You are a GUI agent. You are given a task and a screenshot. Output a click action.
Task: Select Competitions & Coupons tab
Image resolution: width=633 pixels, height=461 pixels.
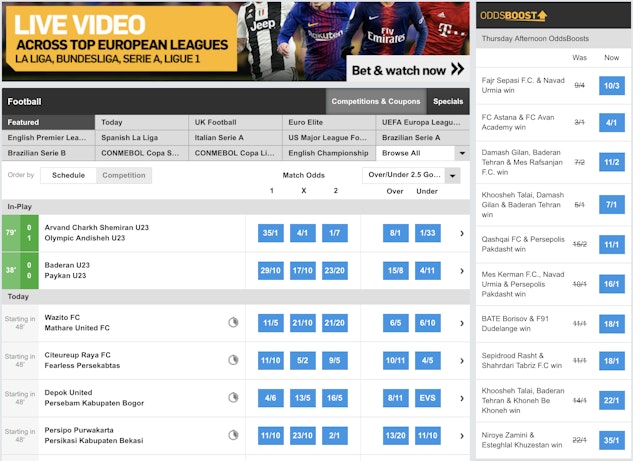point(376,101)
